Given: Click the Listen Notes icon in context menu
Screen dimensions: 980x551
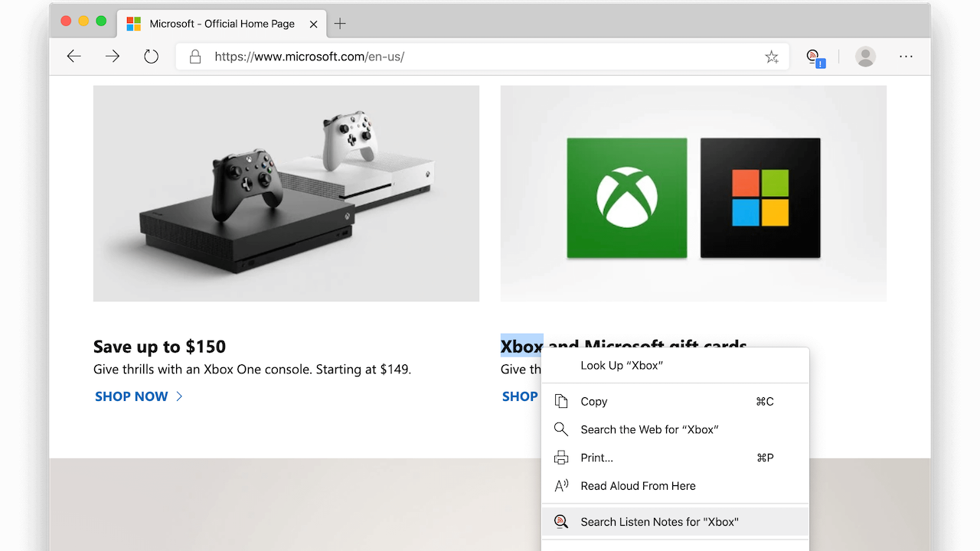Looking at the screenshot, I should (561, 522).
